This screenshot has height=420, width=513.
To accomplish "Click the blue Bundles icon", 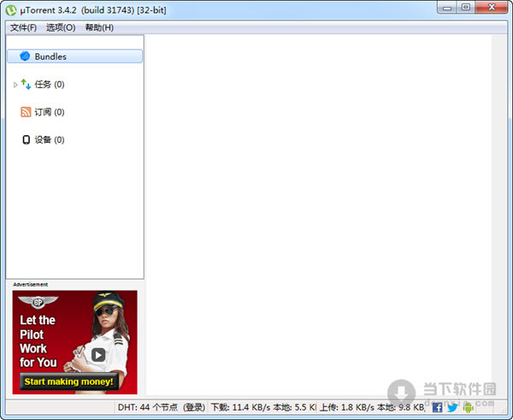I will (25, 56).
